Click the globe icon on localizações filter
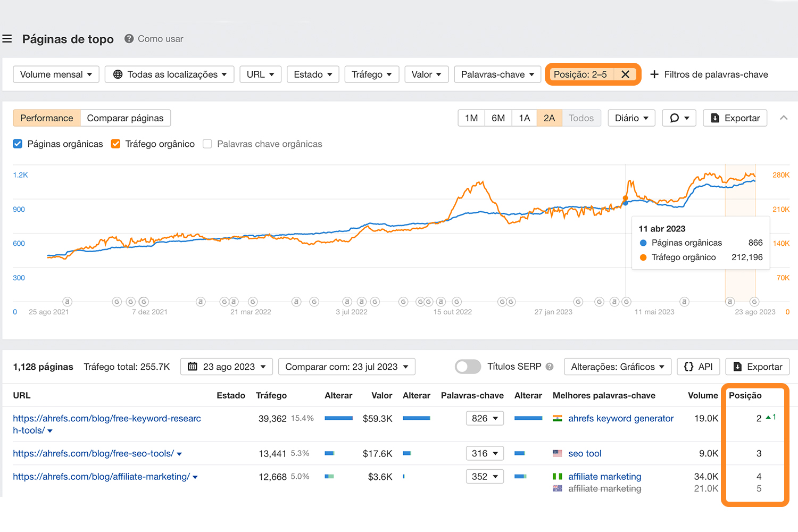The width and height of the screenshot is (798, 532). tap(118, 74)
